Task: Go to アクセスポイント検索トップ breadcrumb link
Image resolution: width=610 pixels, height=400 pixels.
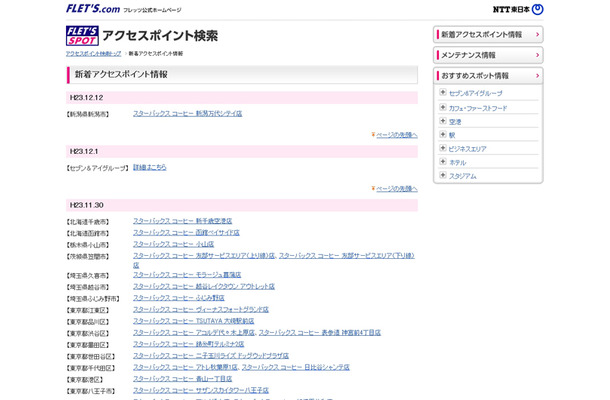Action: pos(93,54)
